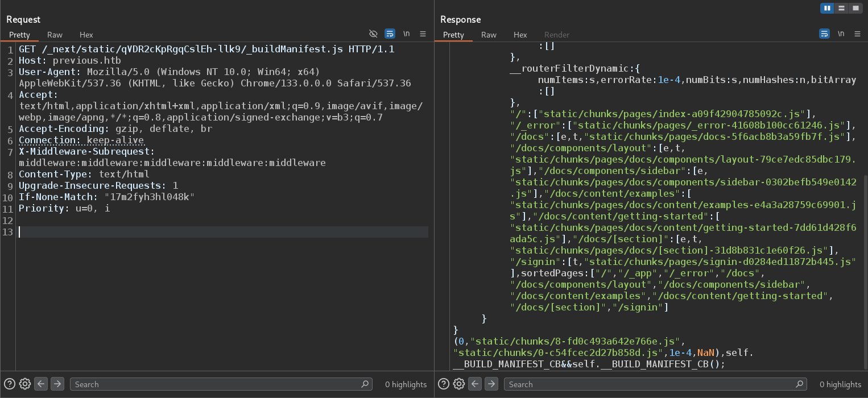Screen dimensions: 868x398
Task: Switch to side-by-side layout view
Action: (x=827, y=8)
